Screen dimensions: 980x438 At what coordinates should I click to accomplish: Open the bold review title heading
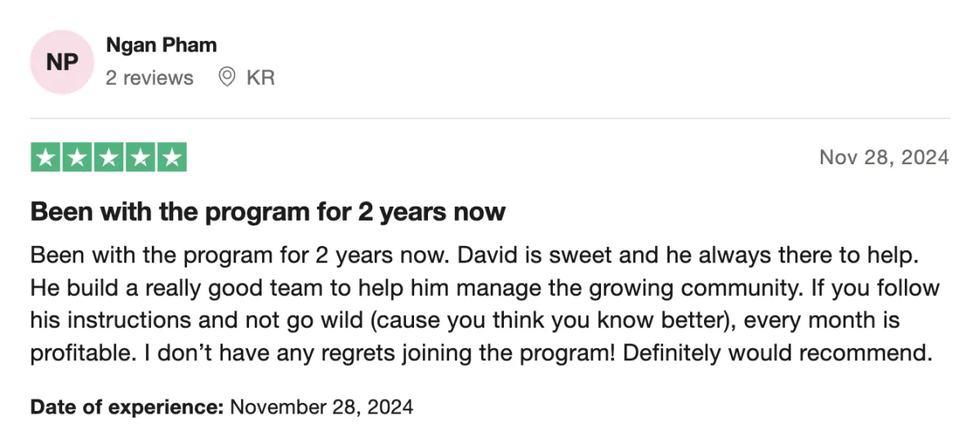tap(268, 212)
